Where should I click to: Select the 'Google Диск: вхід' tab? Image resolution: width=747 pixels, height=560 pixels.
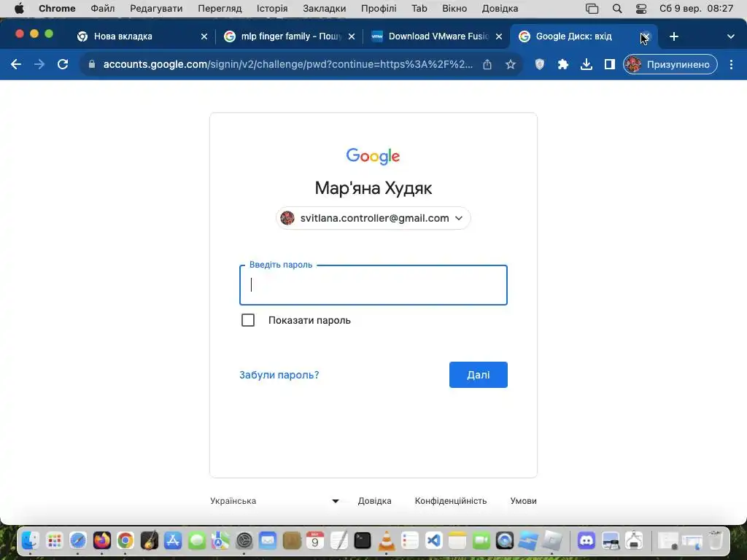tap(573, 36)
